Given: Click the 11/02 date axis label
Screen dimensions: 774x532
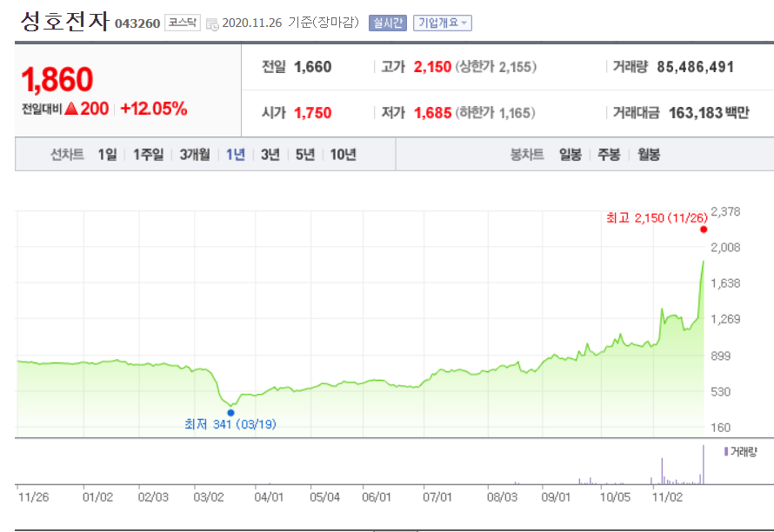Looking at the screenshot, I should pos(667,497).
